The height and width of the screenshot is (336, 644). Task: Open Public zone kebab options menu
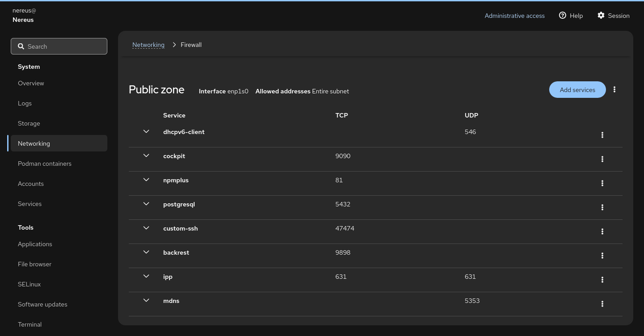614,90
